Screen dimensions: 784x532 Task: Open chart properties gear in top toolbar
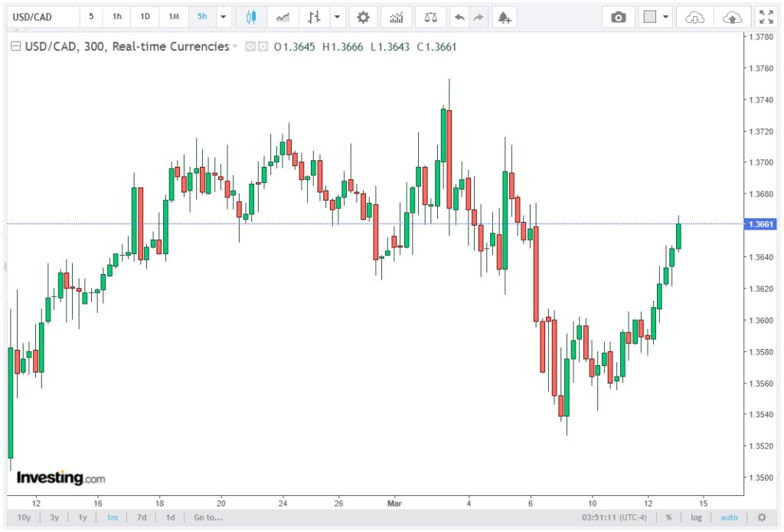tap(363, 17)
